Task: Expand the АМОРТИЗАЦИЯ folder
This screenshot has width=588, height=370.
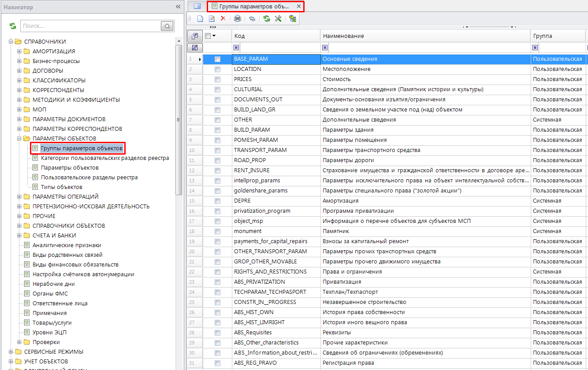Action: click(19, 52)
